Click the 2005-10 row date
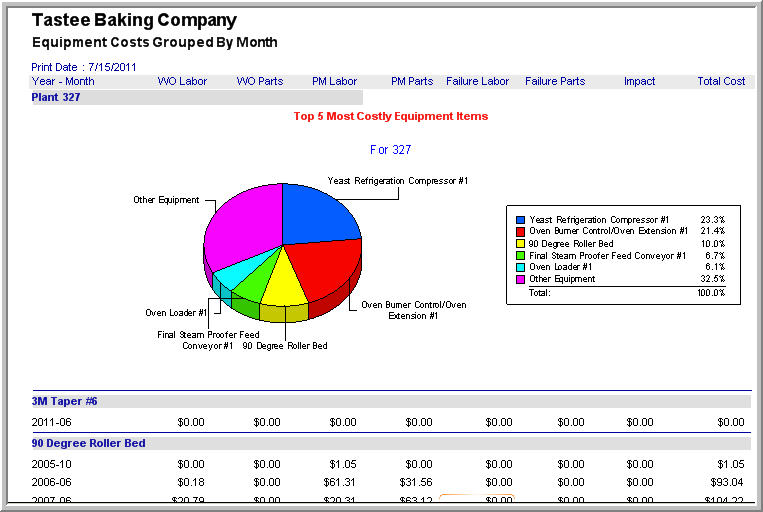The height and width of the screenshot is (512, 763). [51, 464]
